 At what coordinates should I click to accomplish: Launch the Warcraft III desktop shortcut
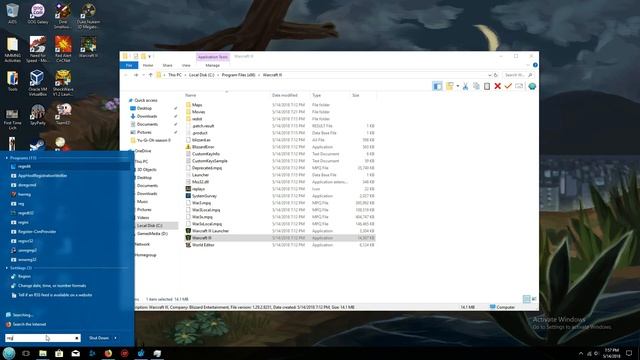point(88,47)
